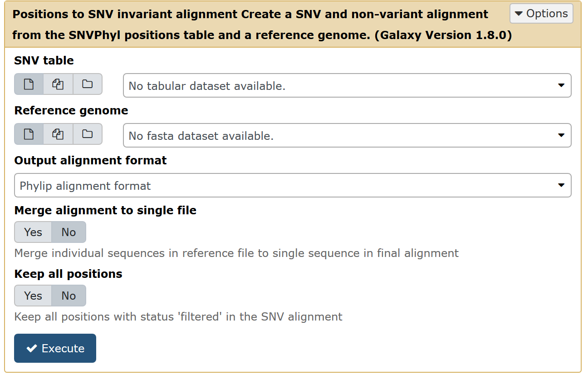Expand the Reference genome fasta dropdown
The width and height of the screenshot is (588, 380).
347,135
